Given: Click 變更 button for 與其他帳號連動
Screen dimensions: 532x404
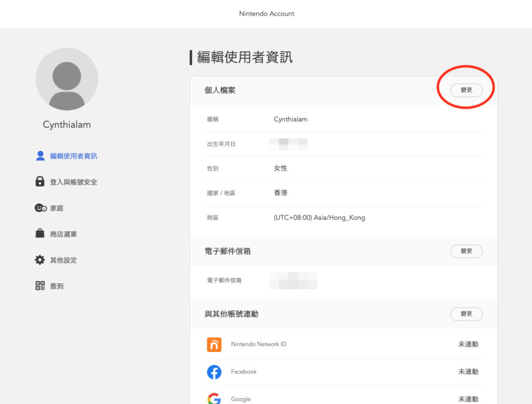Looking at the screenshot, I should click(466, 314).
